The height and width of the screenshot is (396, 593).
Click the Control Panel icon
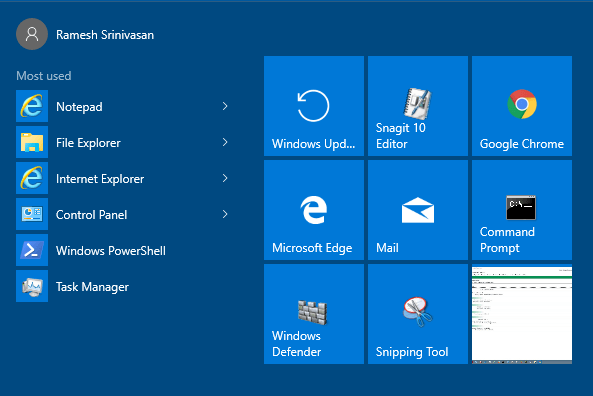tap(32, 214)
